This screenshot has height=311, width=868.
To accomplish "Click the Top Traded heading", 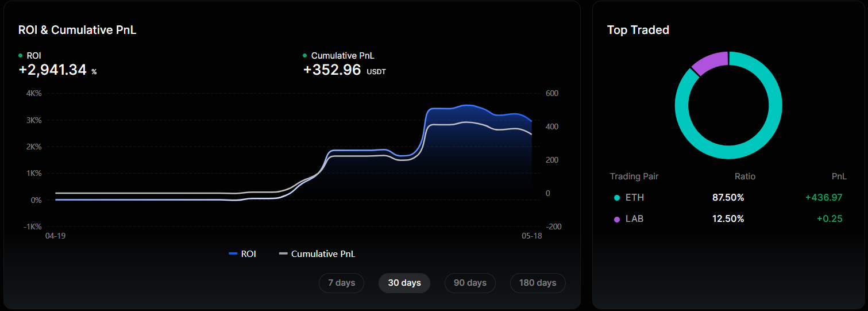I will click(638, 30).
